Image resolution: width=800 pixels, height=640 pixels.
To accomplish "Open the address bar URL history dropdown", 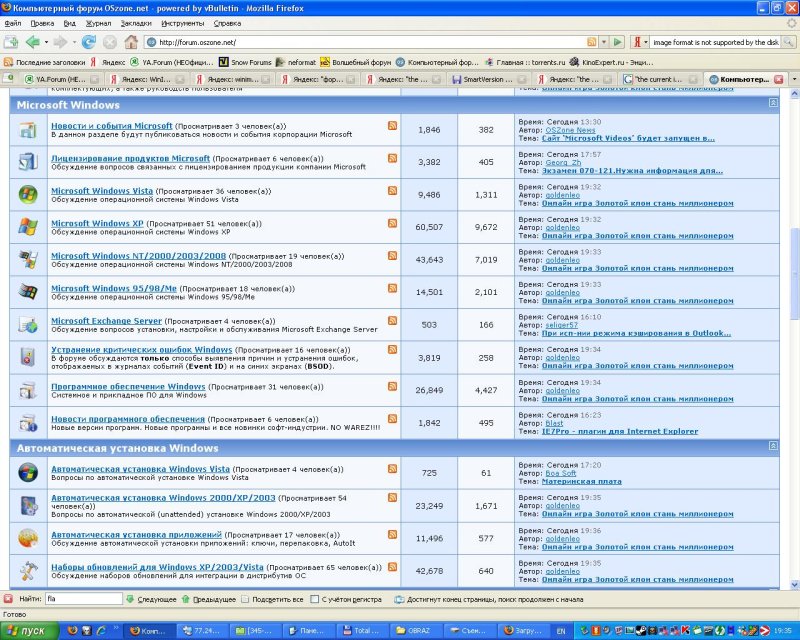I will [x=605, y=42].
